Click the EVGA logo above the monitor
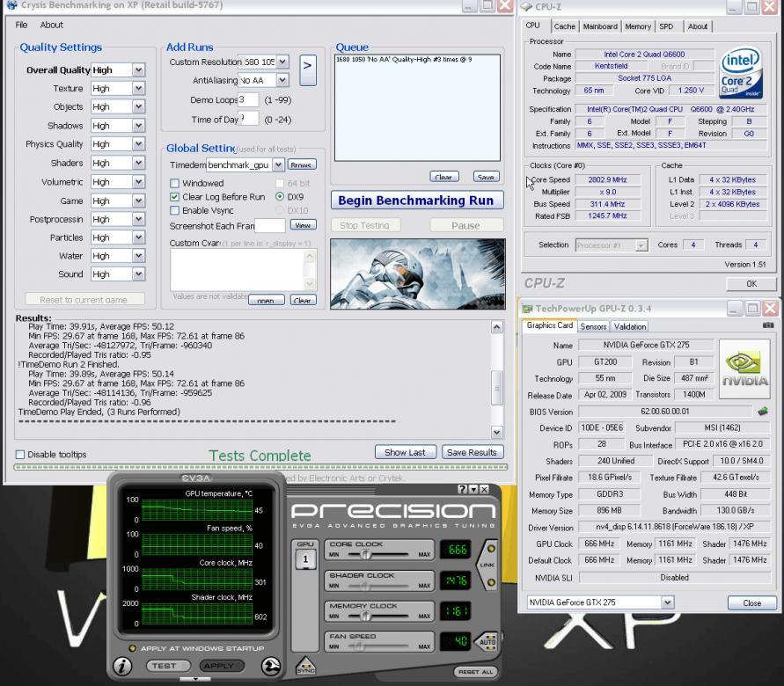 (x=195, y=478)
